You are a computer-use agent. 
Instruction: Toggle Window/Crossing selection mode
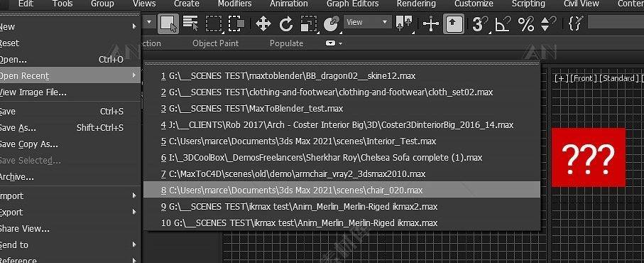pos(236,23)
